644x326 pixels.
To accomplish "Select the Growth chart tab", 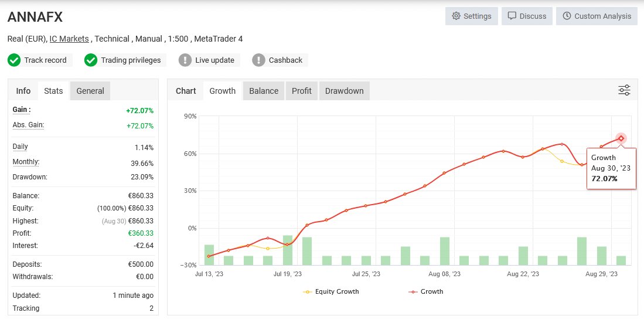I will coord(222,91).
